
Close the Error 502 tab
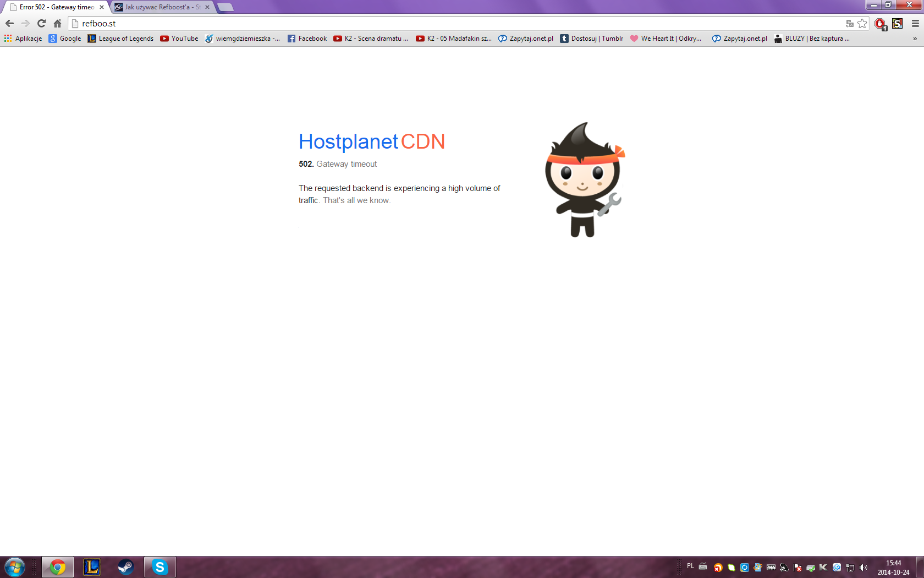click(102, 7)
